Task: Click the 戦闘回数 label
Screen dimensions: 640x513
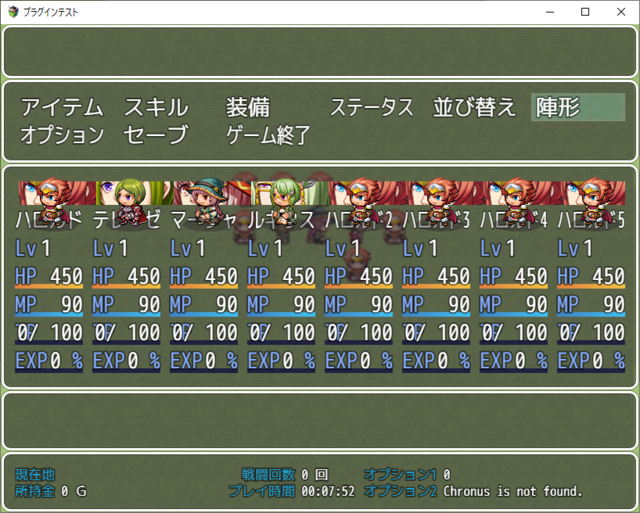Action: pyautogui.click(x=268, y=475)
